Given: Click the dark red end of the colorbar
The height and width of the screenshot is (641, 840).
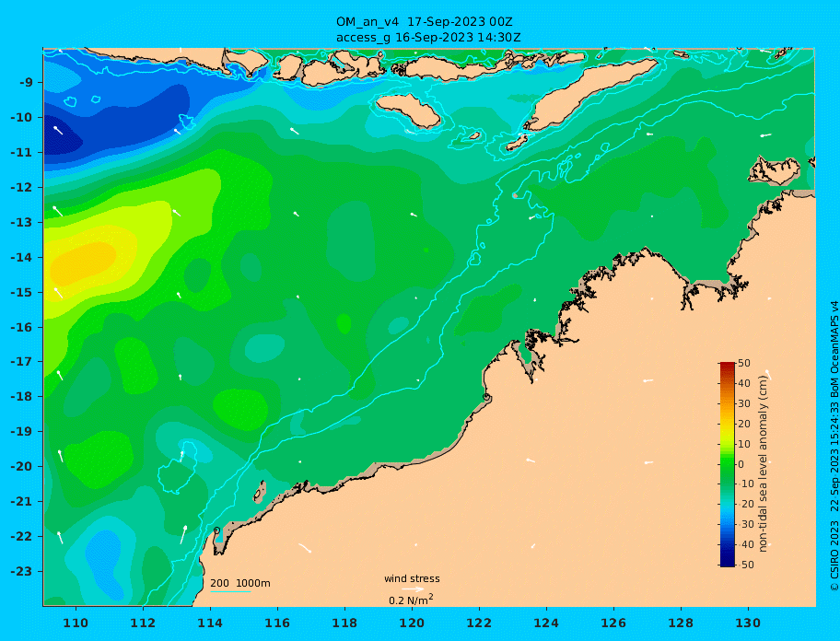Looking at the screenshot, I should click(728, 366).
